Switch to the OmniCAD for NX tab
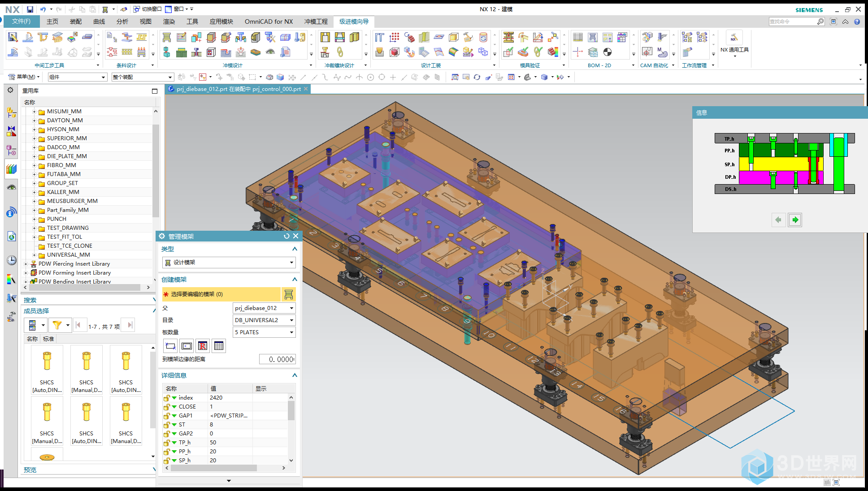The height and width of the screenshot is (491, 868). (269, 22)
